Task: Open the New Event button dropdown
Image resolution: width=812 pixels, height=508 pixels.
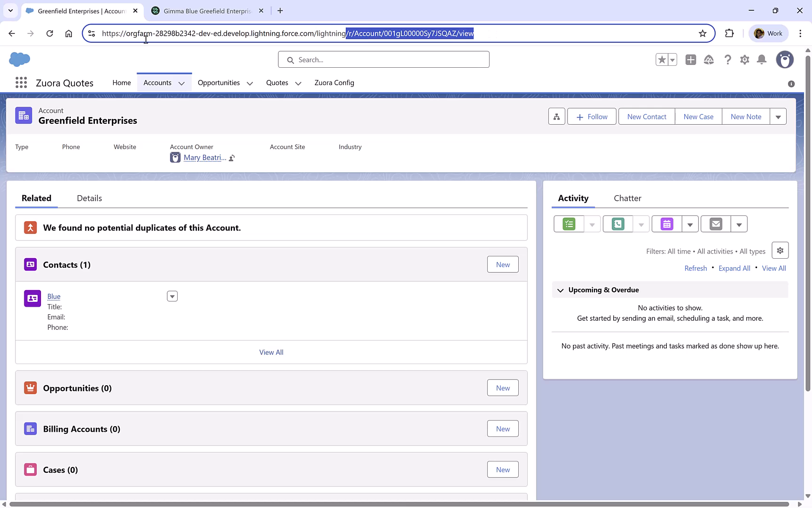Action: [x=689, y=224]
